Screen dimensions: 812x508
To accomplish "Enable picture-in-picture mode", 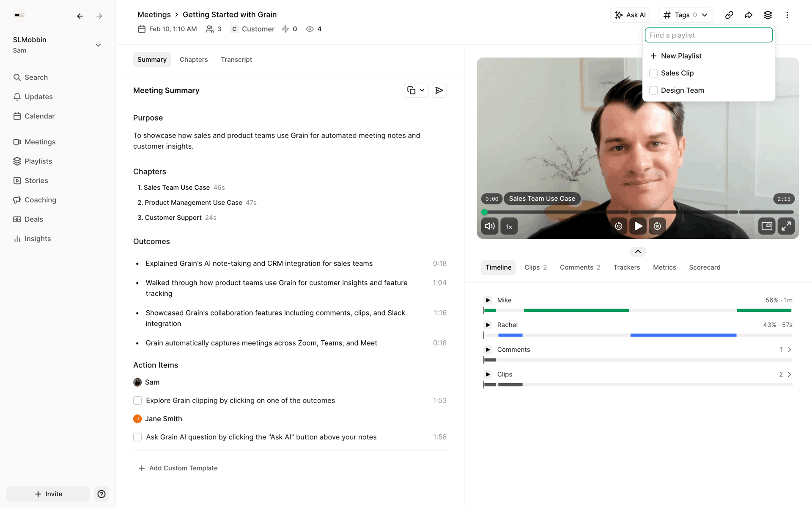I will pos(767,226).
